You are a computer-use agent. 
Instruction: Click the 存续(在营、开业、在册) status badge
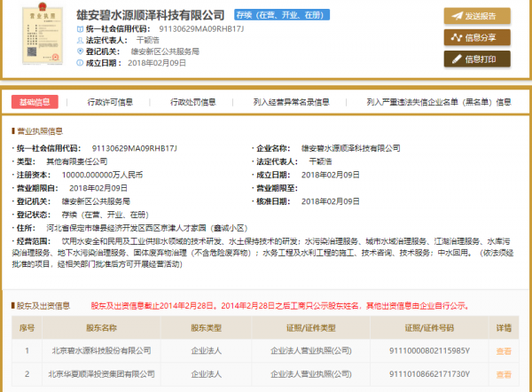pos(282,15)
